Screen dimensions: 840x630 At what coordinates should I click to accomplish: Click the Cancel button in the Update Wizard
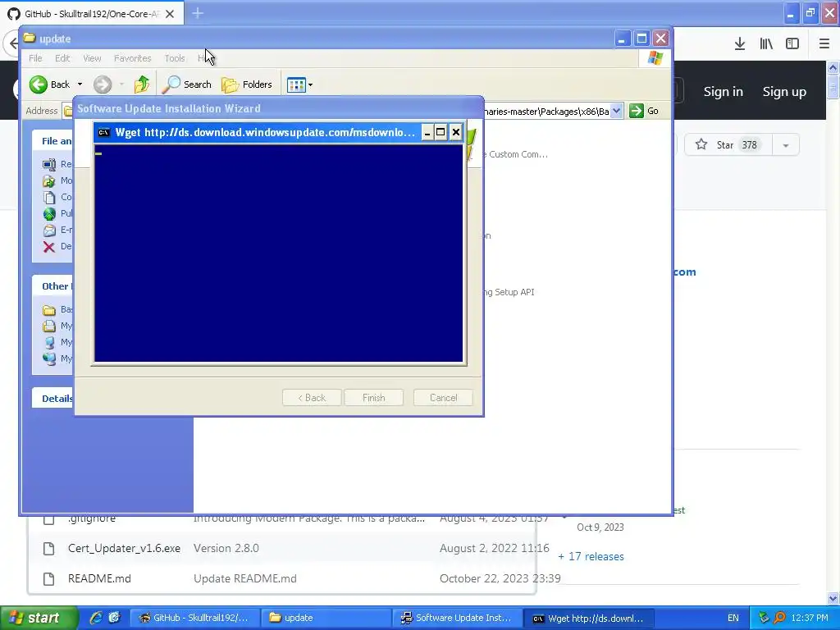coord(443,398)
